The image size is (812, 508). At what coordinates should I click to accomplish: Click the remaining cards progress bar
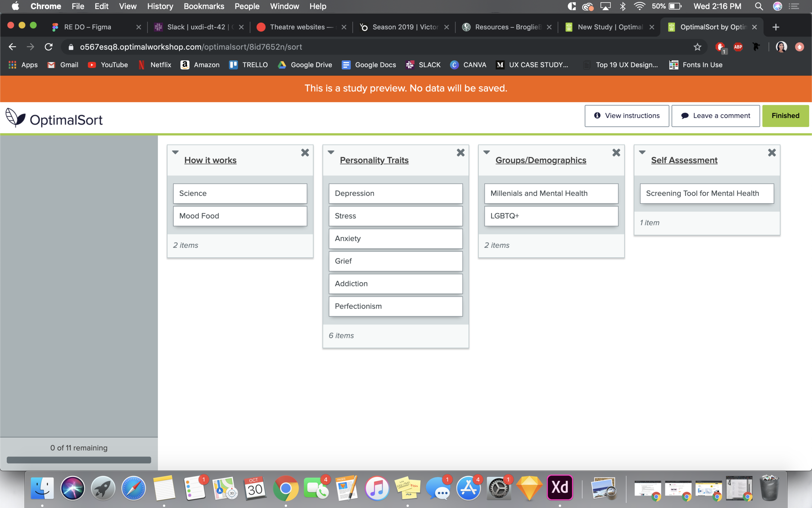[79, 460]
